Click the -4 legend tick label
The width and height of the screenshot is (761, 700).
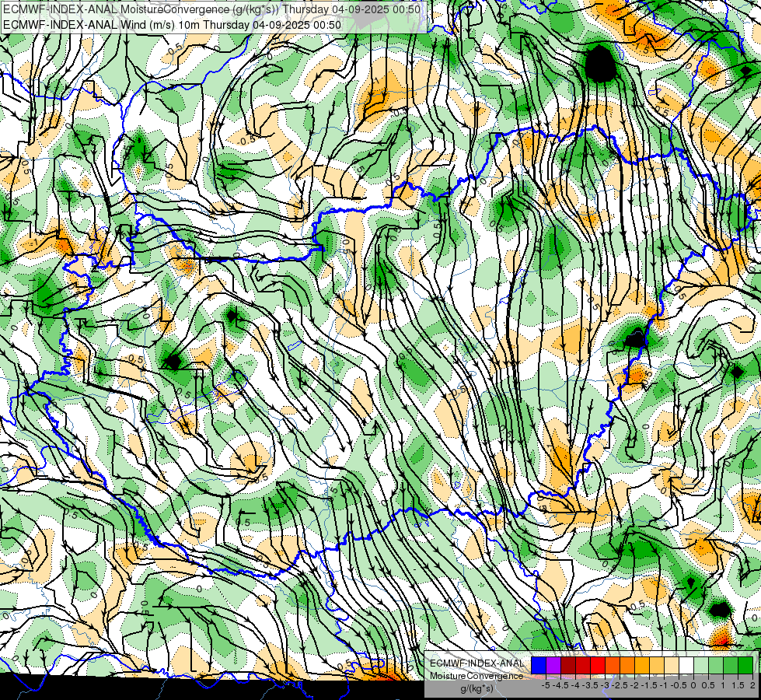(x=575, y=685)
